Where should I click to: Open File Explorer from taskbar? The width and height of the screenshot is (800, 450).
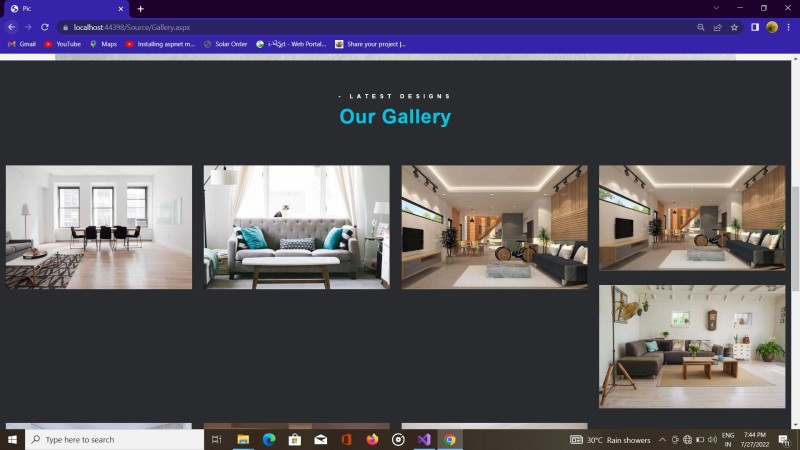(243, 439)
